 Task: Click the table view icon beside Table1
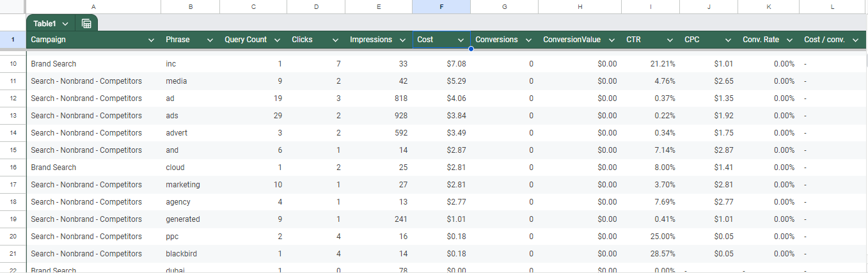click(86, 24)
